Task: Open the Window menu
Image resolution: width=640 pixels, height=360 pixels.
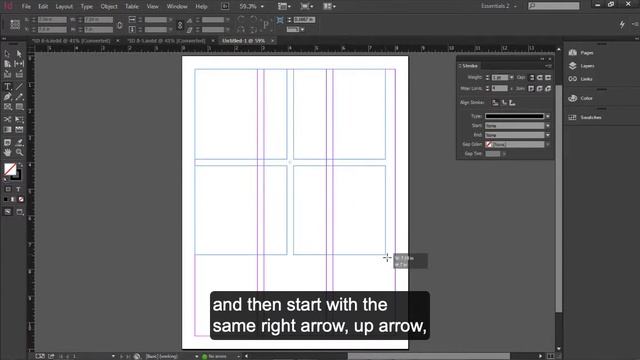Action: point(177,7)
